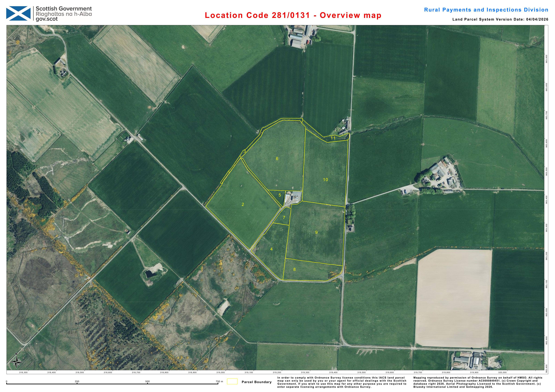Select parcel label 10 on the map
555x392 pixels.
(x=325, y=179)
